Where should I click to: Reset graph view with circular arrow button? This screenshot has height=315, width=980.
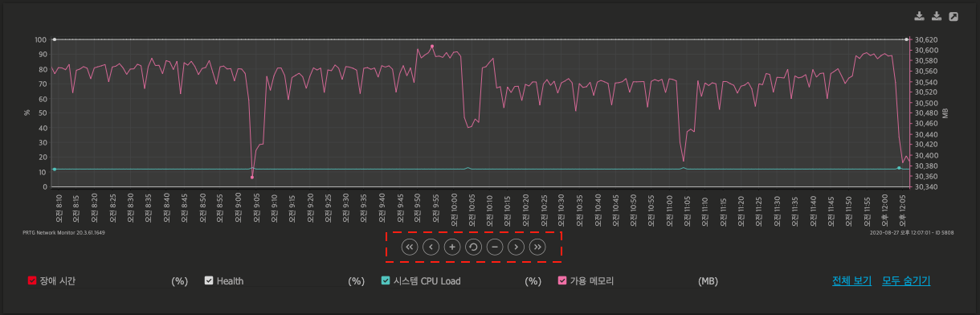click(473, 247)
